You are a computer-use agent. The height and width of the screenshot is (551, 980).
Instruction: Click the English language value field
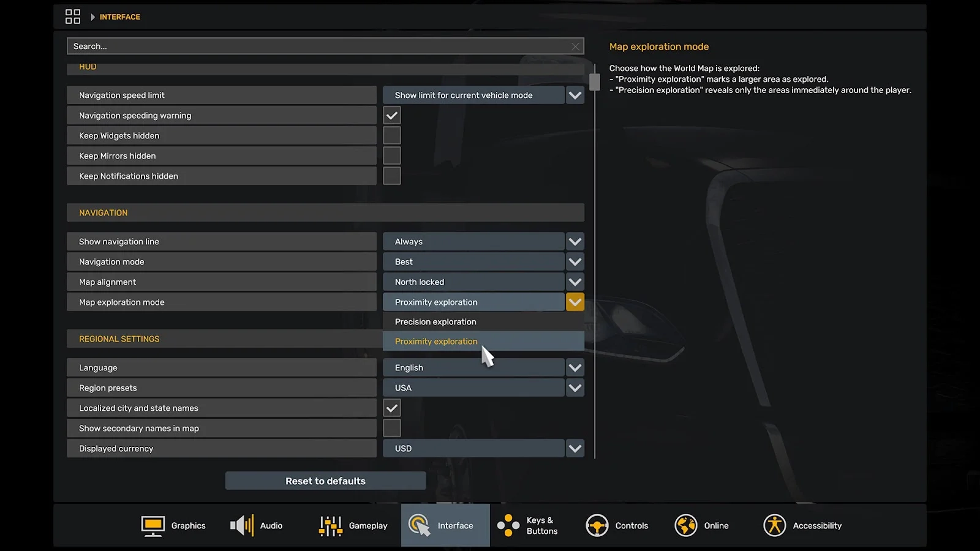pyautogui.click(x=473, y=367)
